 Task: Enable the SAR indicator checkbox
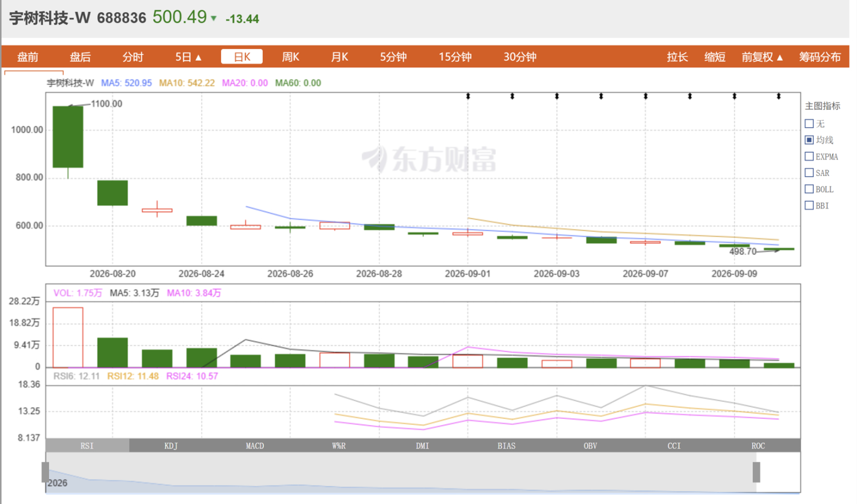coord(809,173)
